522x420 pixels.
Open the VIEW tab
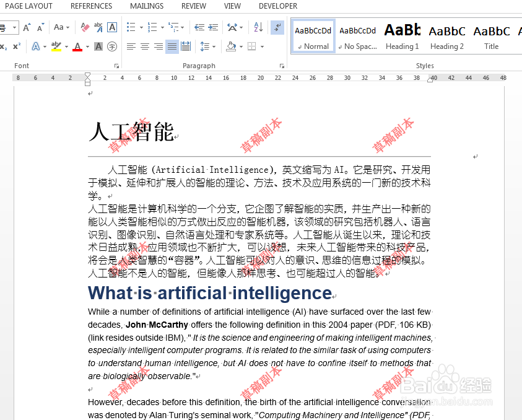click(232, 6)
